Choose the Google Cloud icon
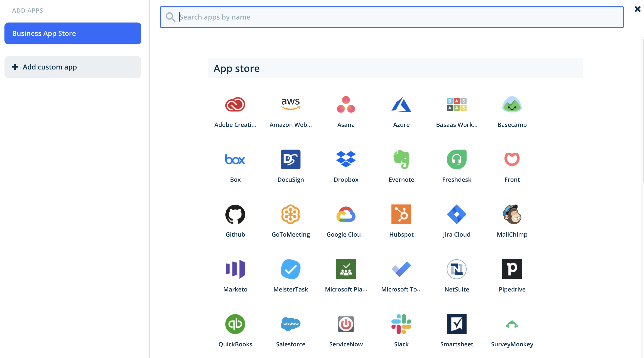Viewport: 644px width, 358px height. point(346,214)
